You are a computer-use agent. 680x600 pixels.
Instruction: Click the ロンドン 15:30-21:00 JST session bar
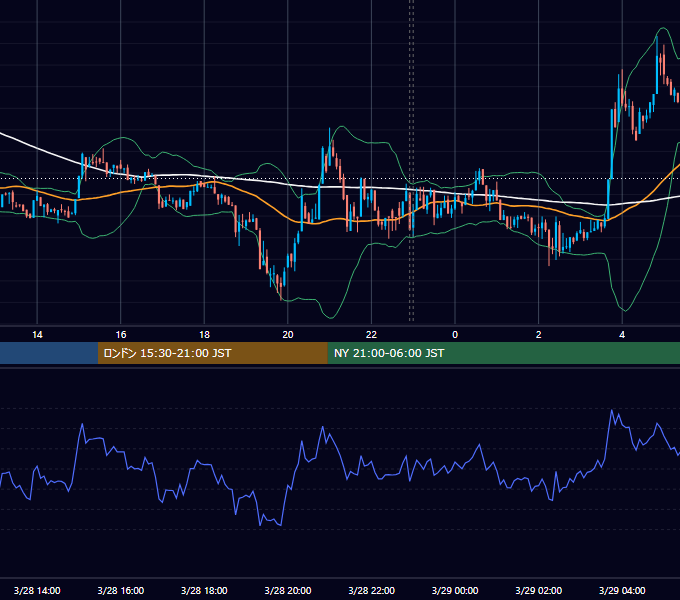pos(212,353)
